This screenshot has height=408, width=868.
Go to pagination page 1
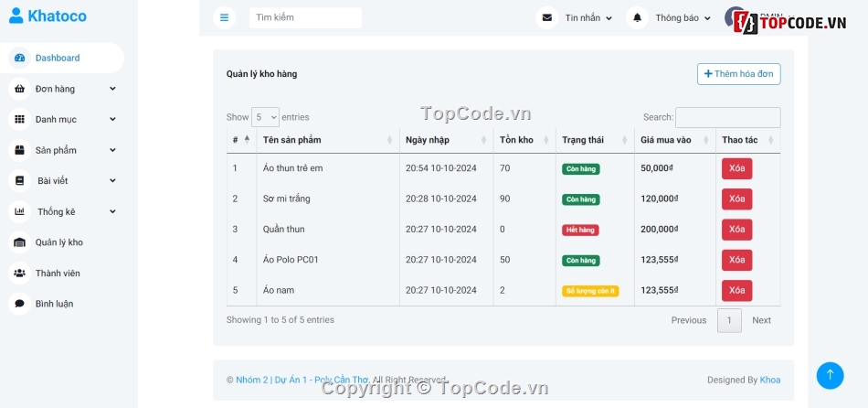coord(729,320)
